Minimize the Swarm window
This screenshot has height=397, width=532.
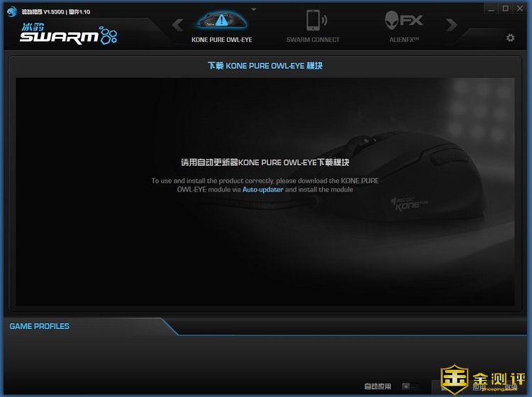tap(492, 9)
